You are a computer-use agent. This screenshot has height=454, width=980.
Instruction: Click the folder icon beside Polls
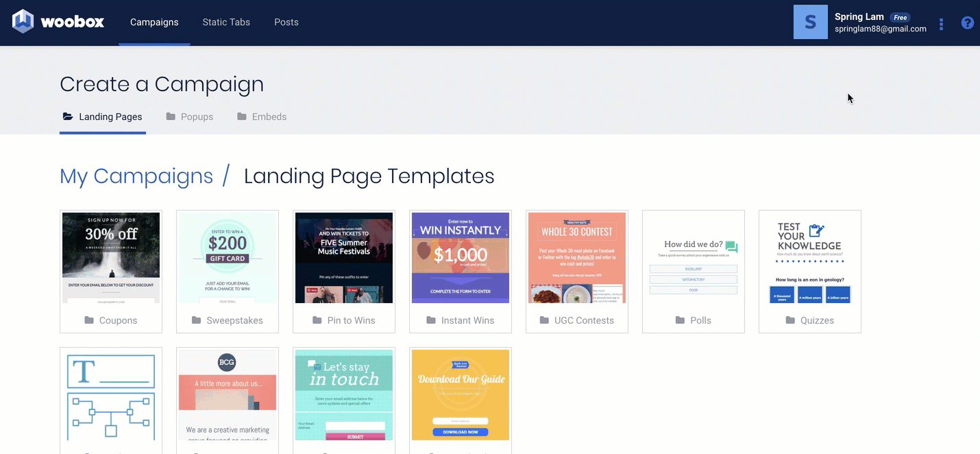pos(680,320)
